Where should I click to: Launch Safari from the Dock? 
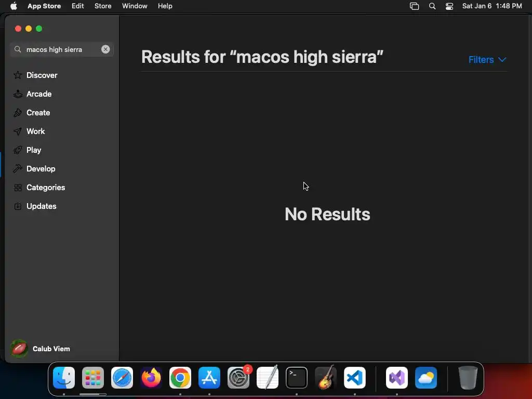[x=122, y=378]
